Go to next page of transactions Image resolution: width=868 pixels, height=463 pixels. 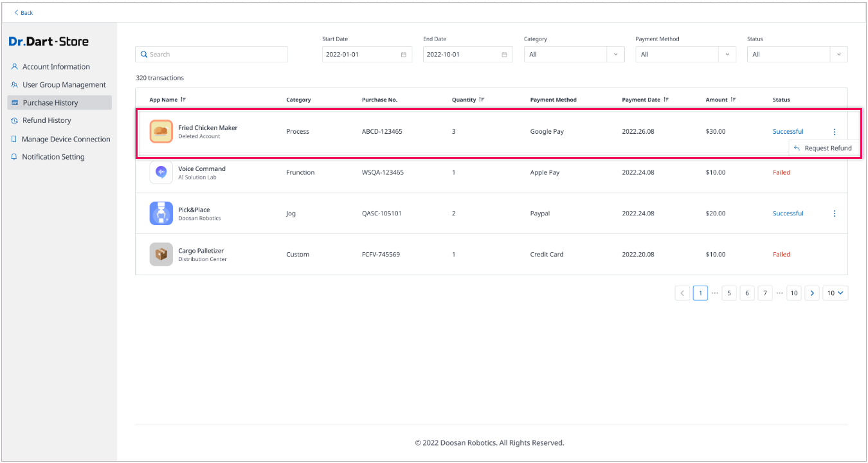tap(812, 293)
